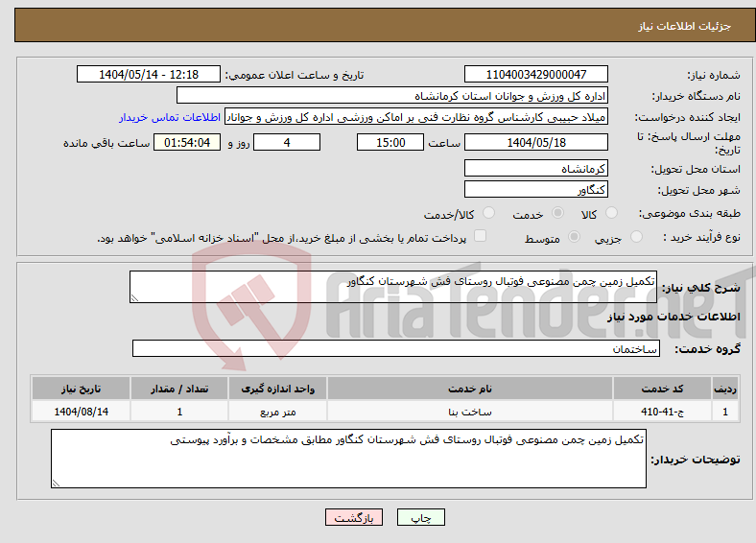The height and width of the screenshot is (543, 756).
Task: Click the جزئیات اطلاعات نیاز page title
Action: [684, 26]
